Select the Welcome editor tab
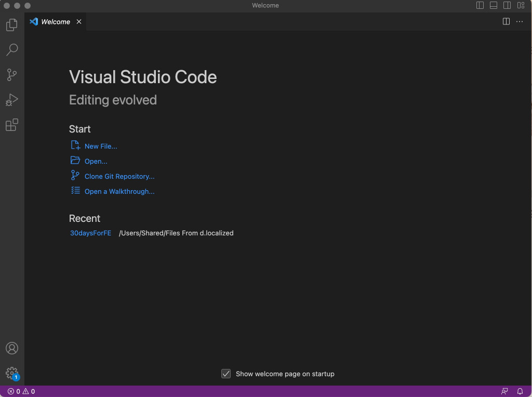This screenshot has height=397, width=532. (x=55, y=21)
